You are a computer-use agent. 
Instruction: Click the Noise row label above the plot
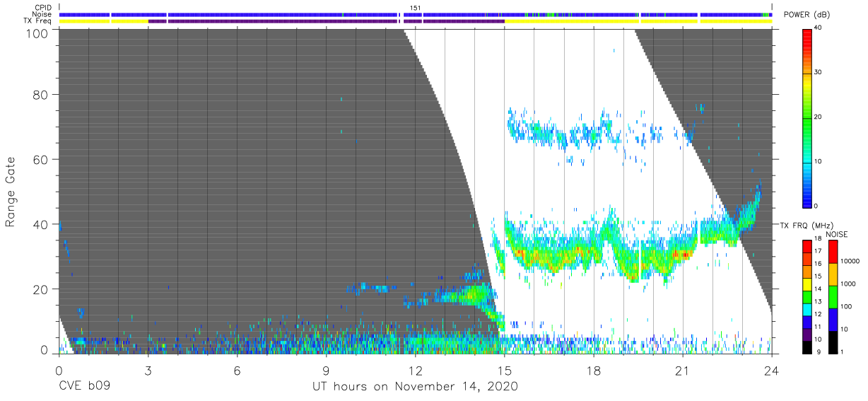pyautogui.click(x=43, y=14)
